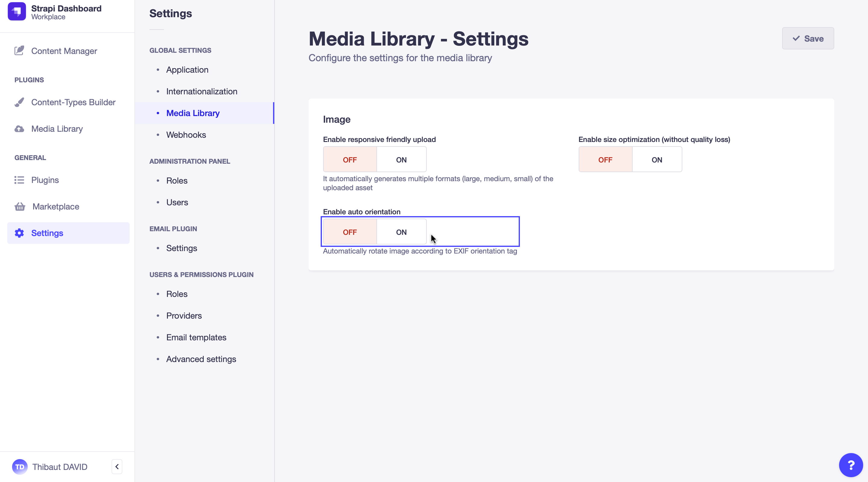Screen dimensions: 868x482
Task: Click the Media Library cloud upload icon
Action: [x=19, y=129]
